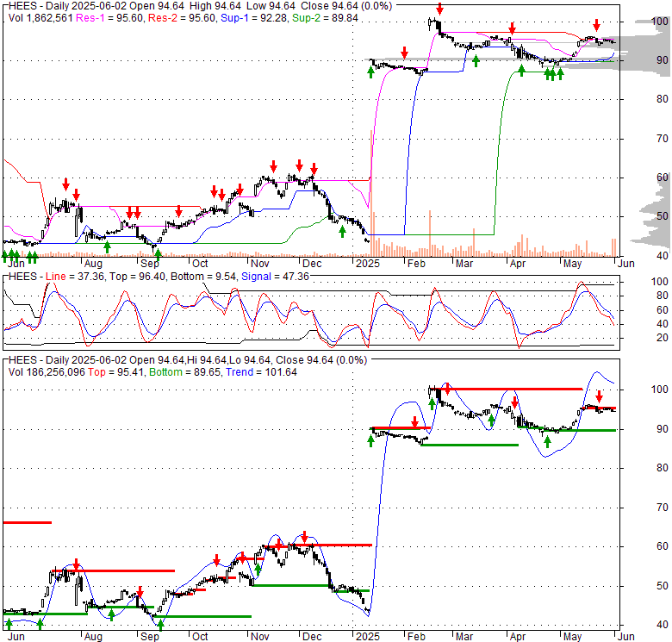Screen dimensions: 672x642
Task: Click the '2025' label on bottom chart time axis
Action: click(x=368, y=637)
